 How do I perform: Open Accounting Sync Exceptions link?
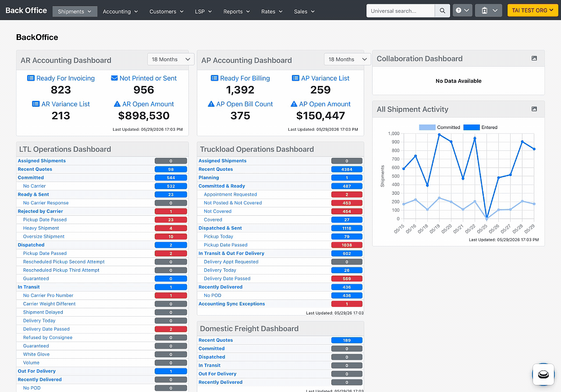(x=232, y=304)
